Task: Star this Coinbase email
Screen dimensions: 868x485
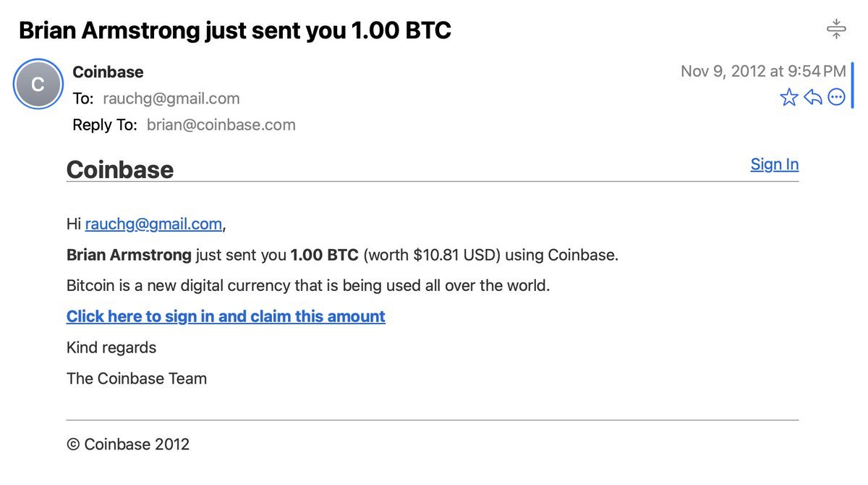Action: coord(789,97)
